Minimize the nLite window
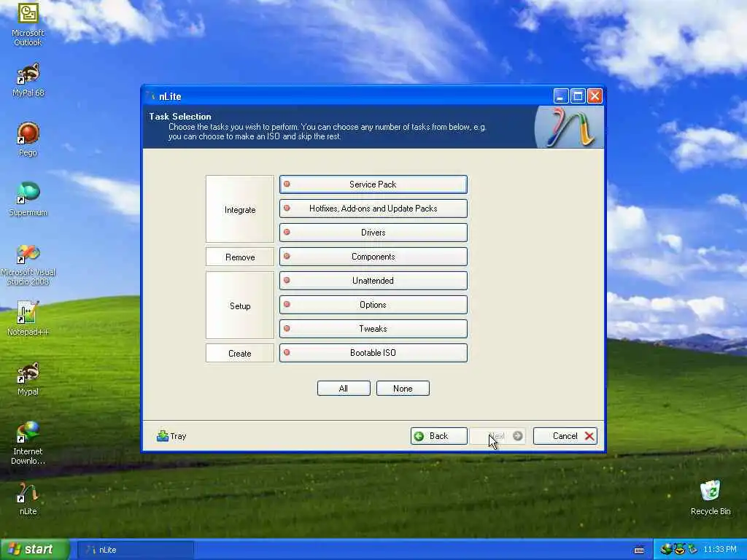 pyautogui.click(x=561, y=96)
